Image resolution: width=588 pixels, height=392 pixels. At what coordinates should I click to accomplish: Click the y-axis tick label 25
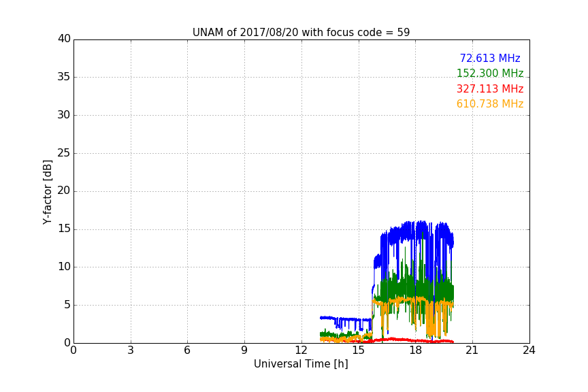pos(64,153)
